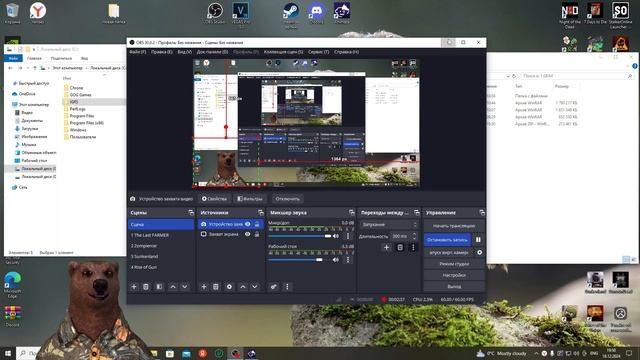The height and width of the screenshot is (360, 640).
Task: Open Док-панели menu in OBS
Action: coord(212,52)
